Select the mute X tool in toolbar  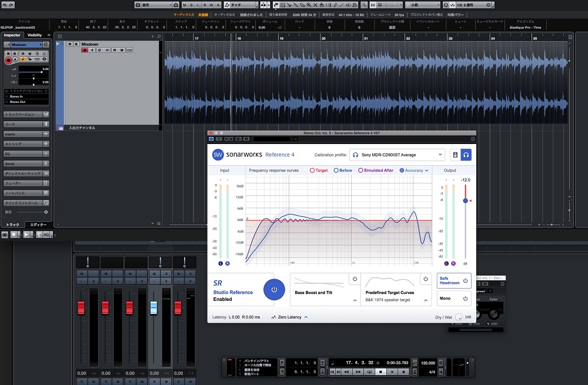pyautogui.click(x=315, y=5)
